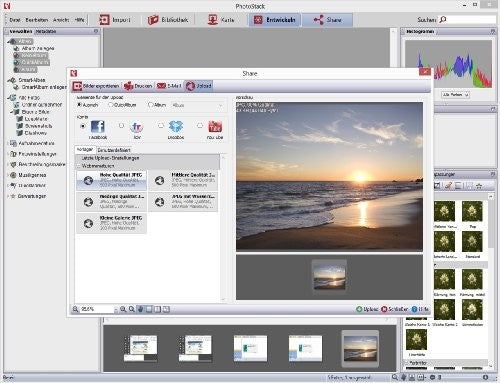
Task: Expand the Bewertungen tree node
Action: point(8,196)
